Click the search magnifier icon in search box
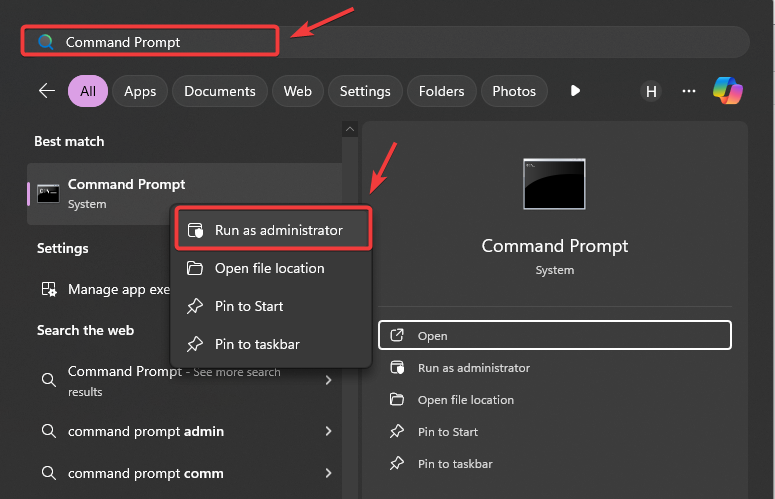This screenshot has height=499, width=775. 45,42
